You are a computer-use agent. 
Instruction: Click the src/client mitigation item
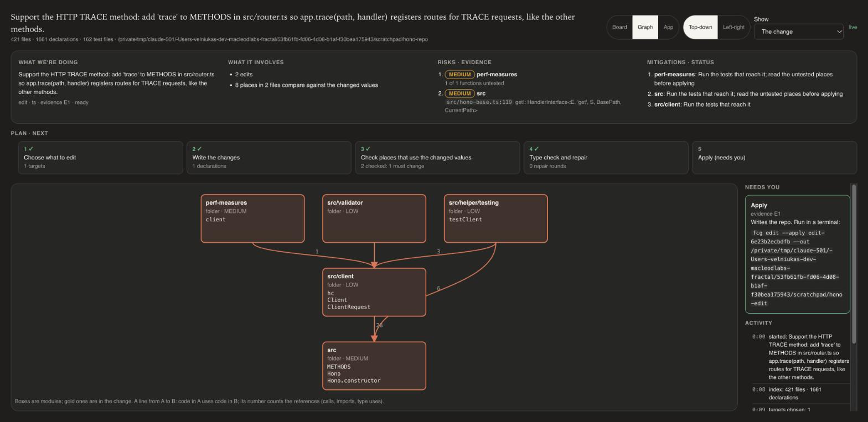point(702,105)
